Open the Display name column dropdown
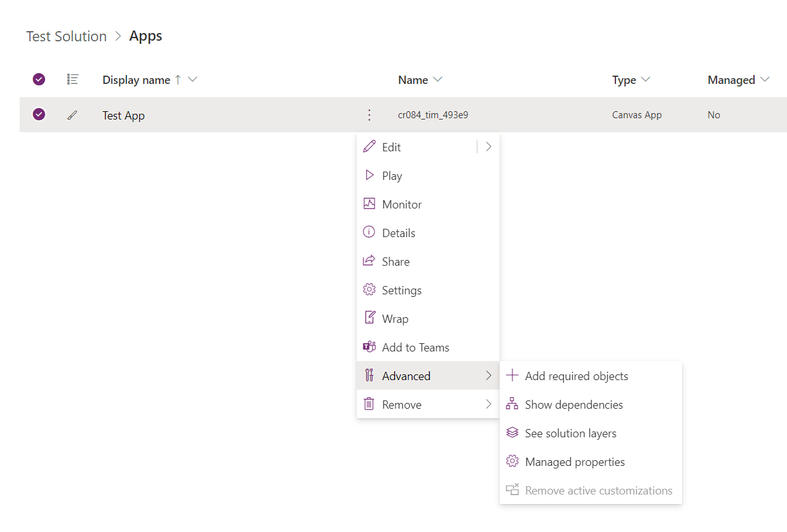The width and height of the screenshot is (787, 532). [193, 79]
